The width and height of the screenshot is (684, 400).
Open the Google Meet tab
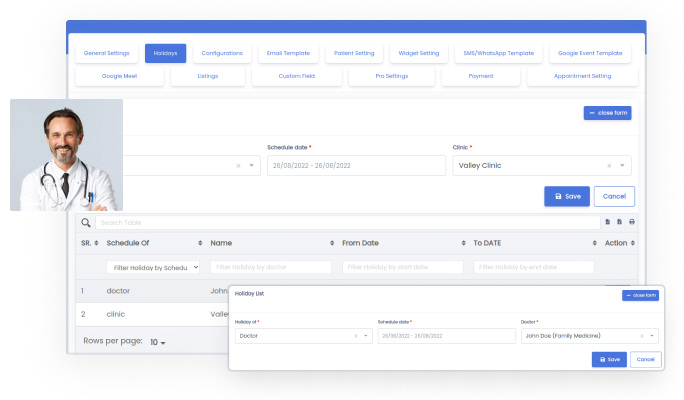click(120, 76)
